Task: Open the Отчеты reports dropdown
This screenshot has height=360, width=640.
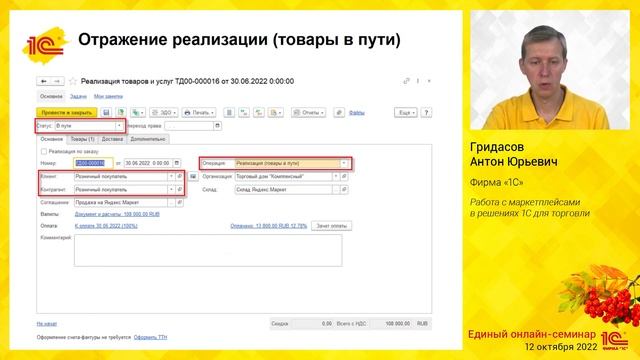Action: point(309,112)
